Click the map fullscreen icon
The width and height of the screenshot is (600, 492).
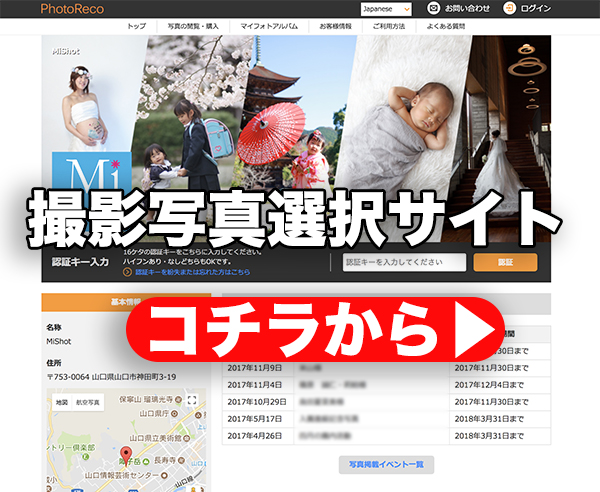pyautogui.click(x=192, y=401)
